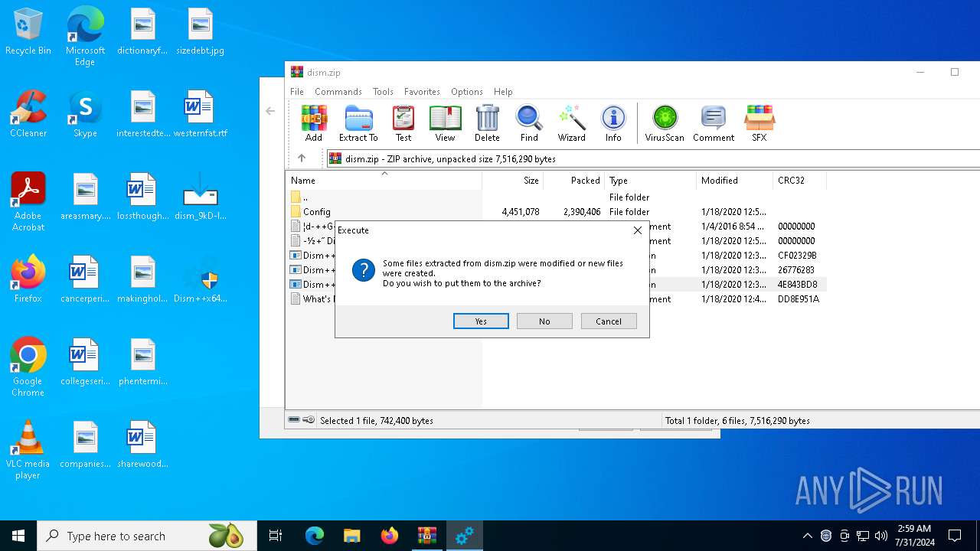980x551 pixels.
Task: Click No in the Execute dialog
Action: coord(544,321)
